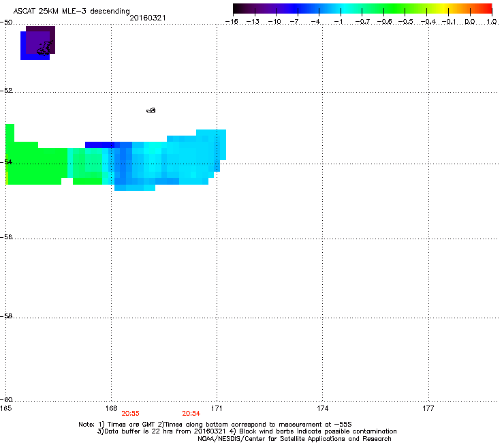Click the color bar label "-0.7"
Screen dimensions: 504x443
coord(362,22)
